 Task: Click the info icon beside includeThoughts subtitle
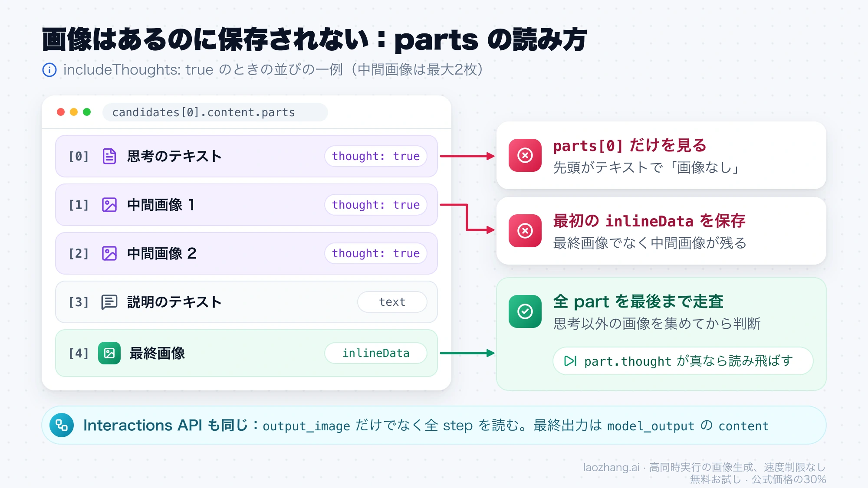pos(49,70)
